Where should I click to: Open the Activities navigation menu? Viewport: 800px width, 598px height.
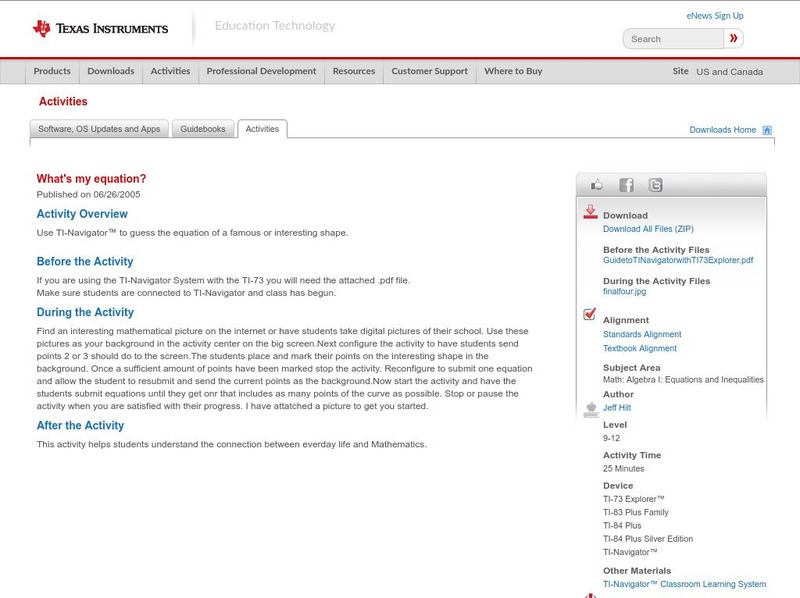(x=170, y=71)
